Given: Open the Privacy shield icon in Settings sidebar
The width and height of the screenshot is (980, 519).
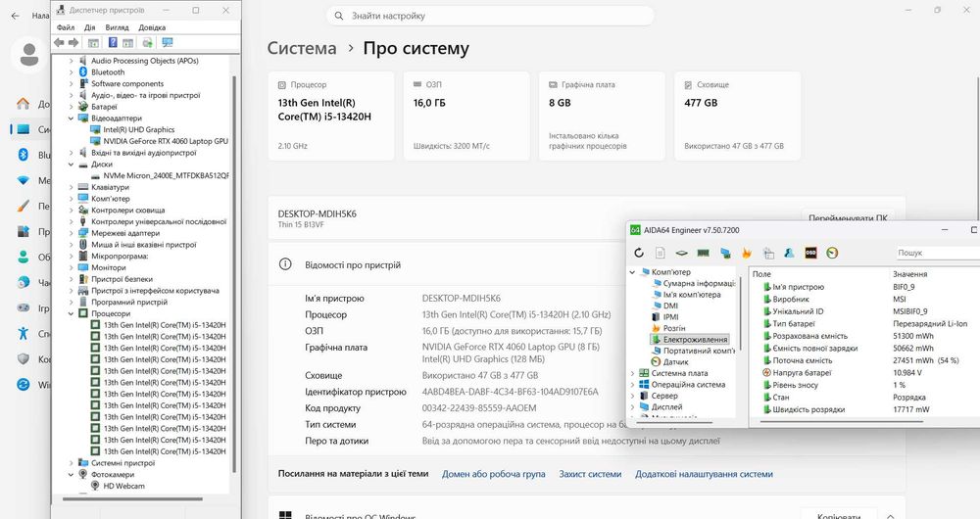Looking at the screenshot, I should click(24, 359).
